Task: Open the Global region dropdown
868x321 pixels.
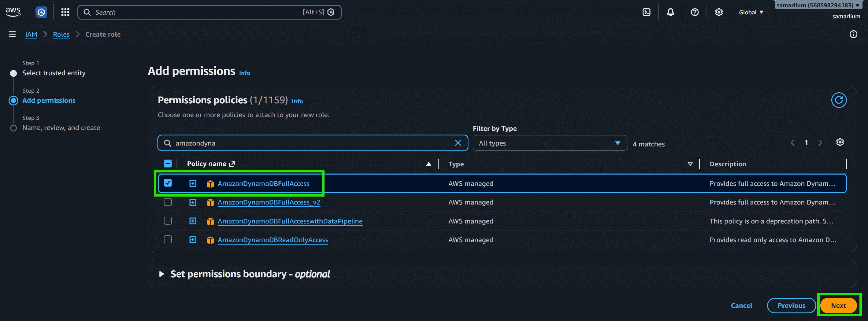Action: (x=751, y=13)
